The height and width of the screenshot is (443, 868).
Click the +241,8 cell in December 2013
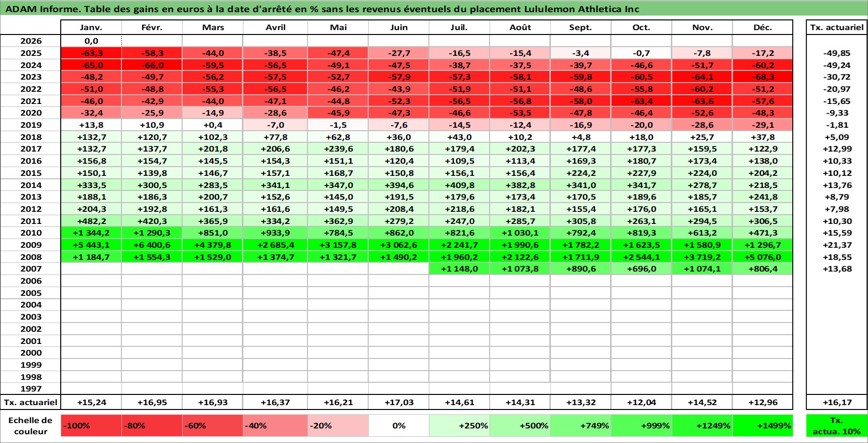pos(763,197)
